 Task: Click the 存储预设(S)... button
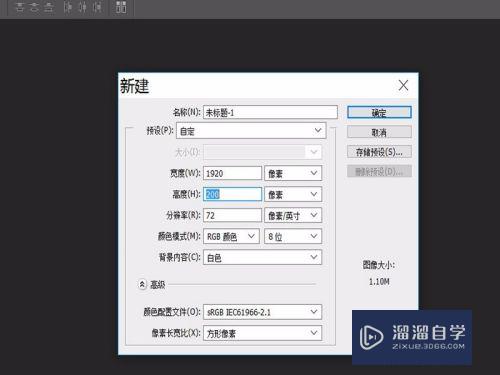(x=379, y=152)
